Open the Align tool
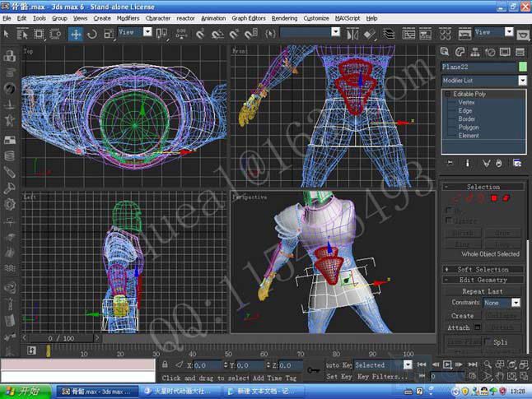The image size is (532, 399). click(370, 34)
